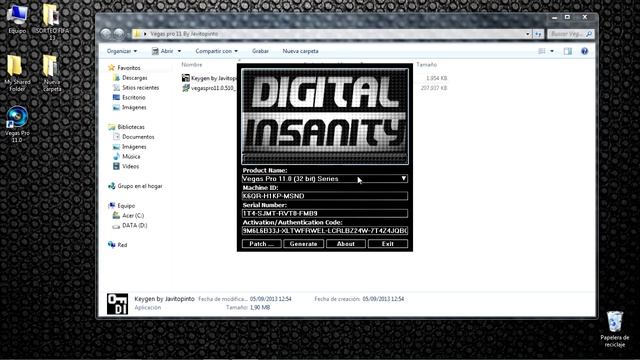Click the 1.954 KB size value
This screenshot has height=360, width=640.
436,78
